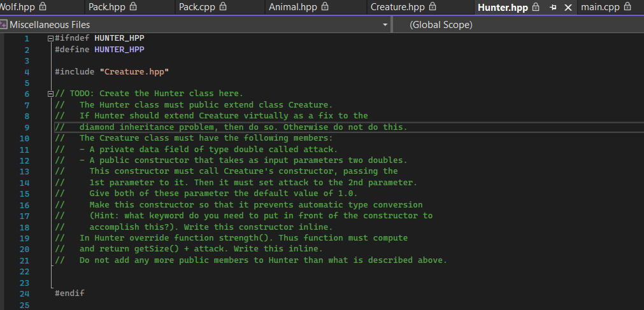Click line number 9 in gutter

click(x=27, y=127)
